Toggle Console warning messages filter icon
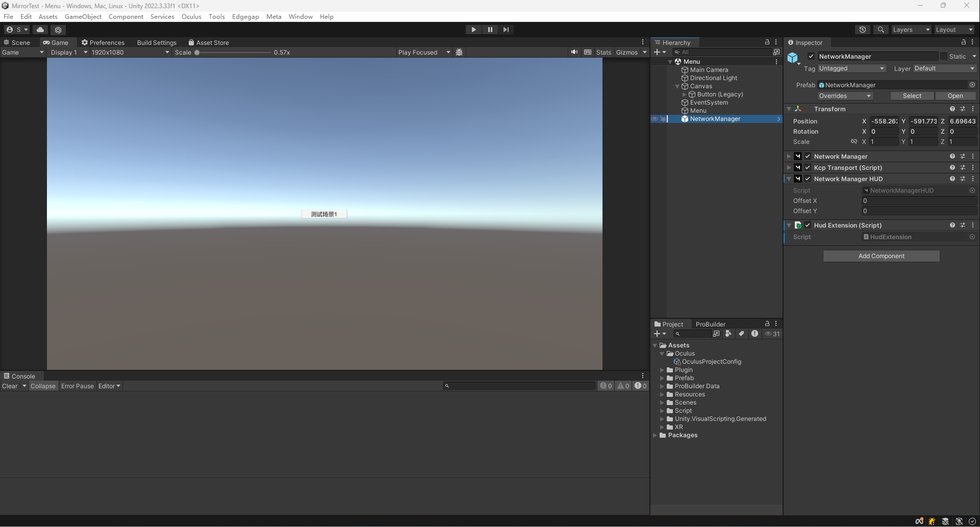 (x=623, y=386)
